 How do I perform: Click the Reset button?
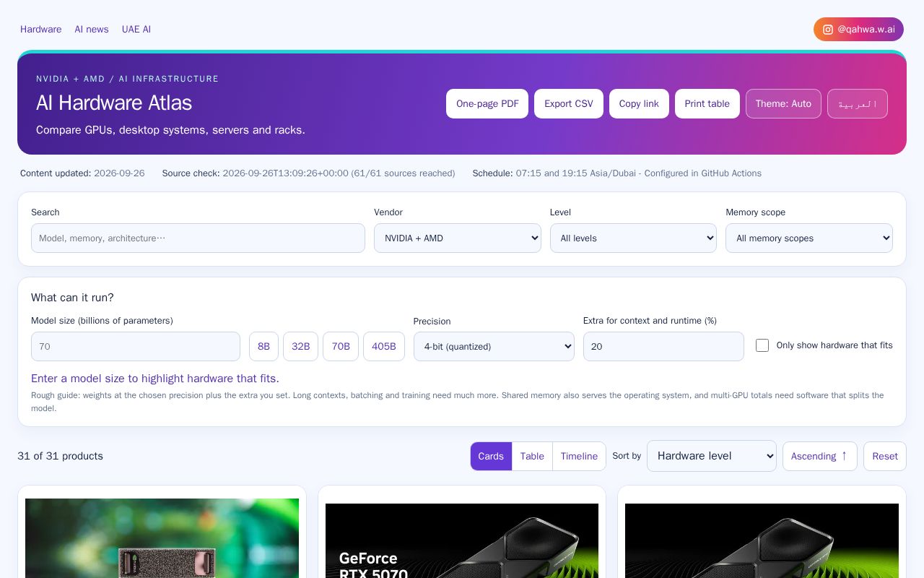click(x=885, y=456)
